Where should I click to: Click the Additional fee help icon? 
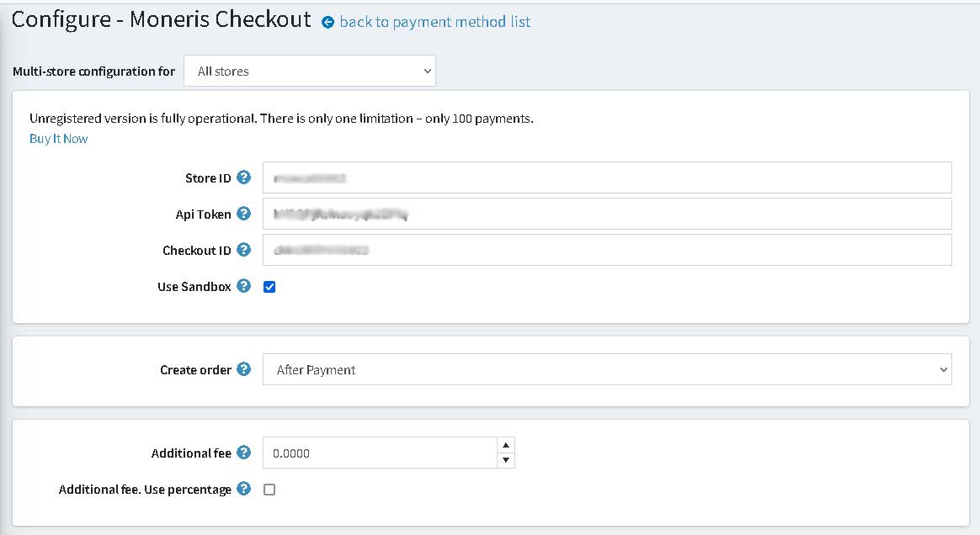coord(244,453)
